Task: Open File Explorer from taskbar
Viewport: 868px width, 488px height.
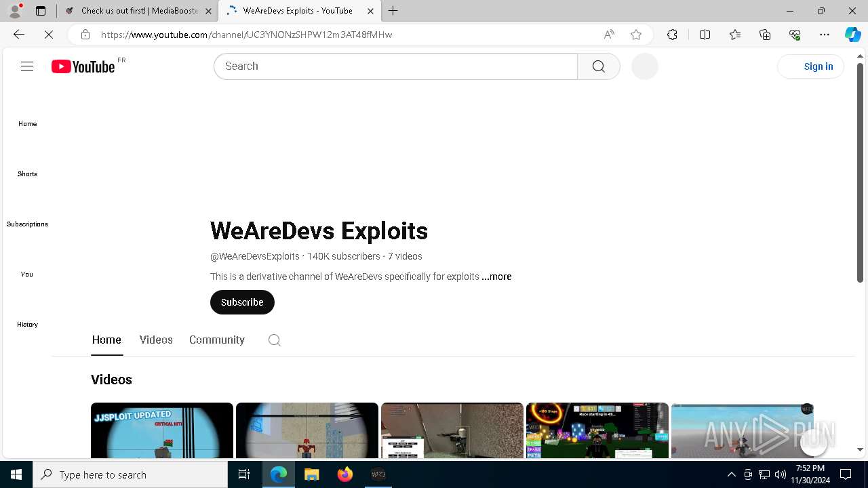Action: 311,474
